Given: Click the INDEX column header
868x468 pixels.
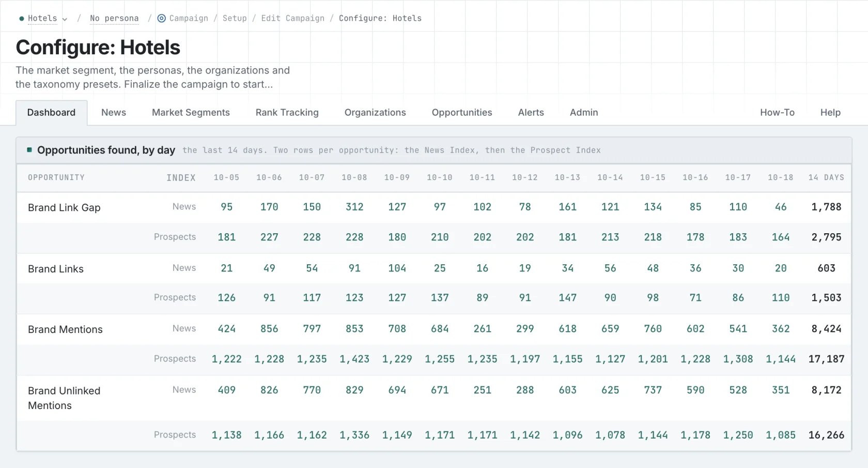Looking at the screenshot, I should coord(181,178).
